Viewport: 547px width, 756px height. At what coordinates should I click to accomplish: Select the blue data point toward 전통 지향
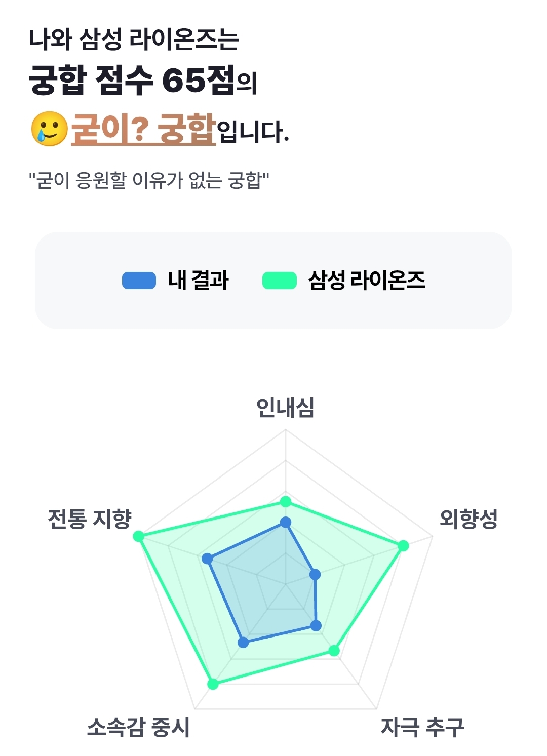pyautogui.click(x=207, y=559)
